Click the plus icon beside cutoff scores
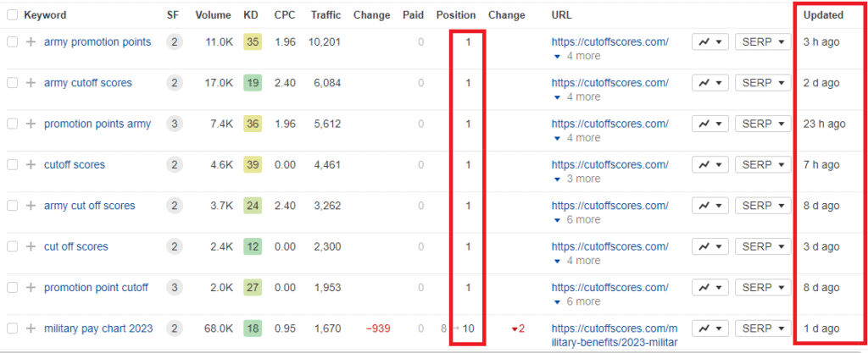The height and width of the screenshot is (353, 868). tap(31, 165)
